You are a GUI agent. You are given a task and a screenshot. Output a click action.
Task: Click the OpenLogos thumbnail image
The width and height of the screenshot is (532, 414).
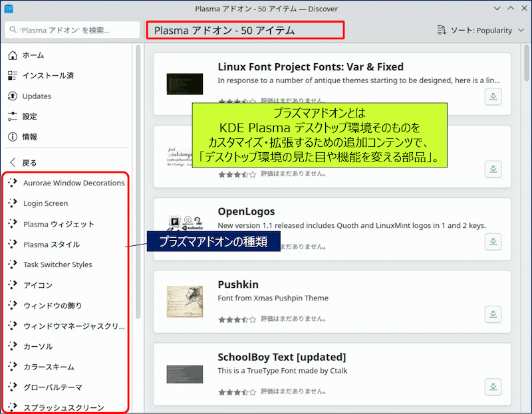point(184,228)
